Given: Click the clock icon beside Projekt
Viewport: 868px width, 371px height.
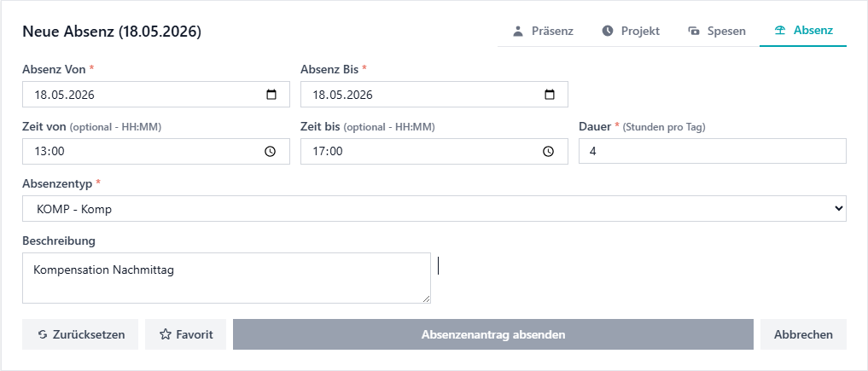Looking at the screenshot, I should 608,31.
